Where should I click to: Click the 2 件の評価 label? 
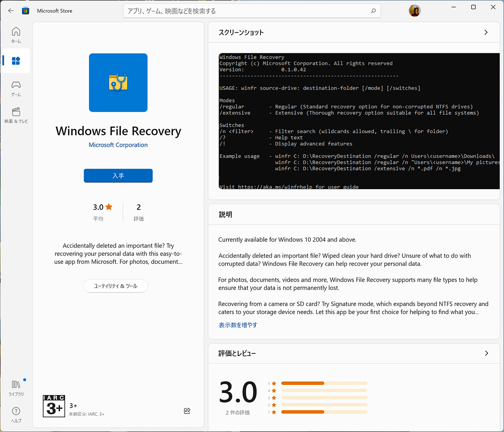pos(237,413)
